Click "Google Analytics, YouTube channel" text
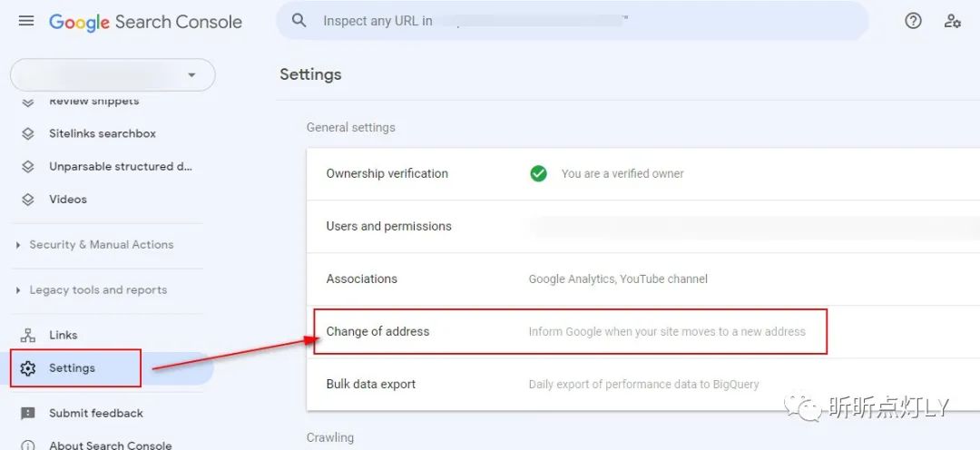Screen dimensions: 980x450 618,279
